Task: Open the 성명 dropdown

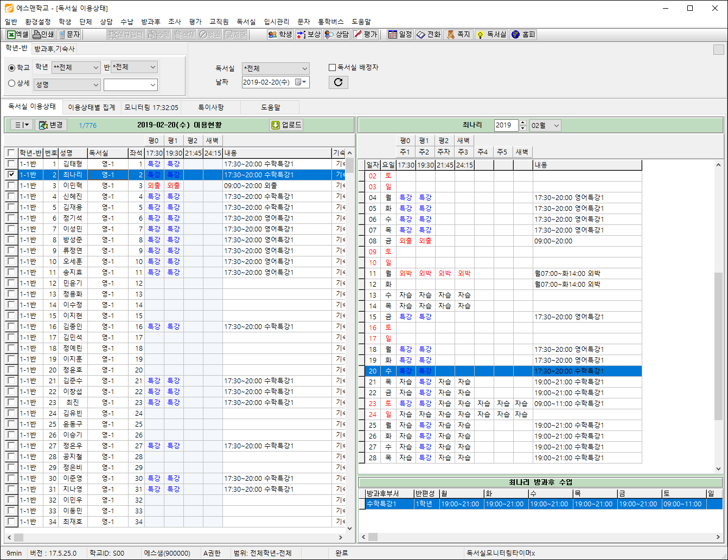Action: [67, 85]
